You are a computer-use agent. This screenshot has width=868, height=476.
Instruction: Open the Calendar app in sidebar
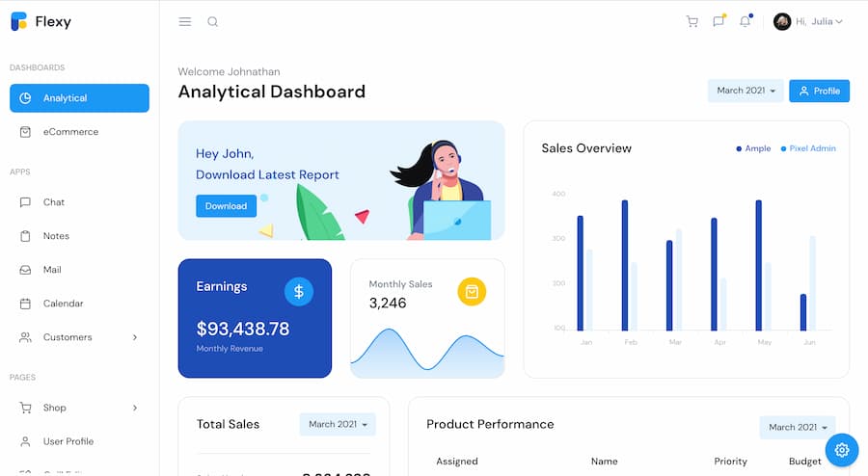[63, 304]
